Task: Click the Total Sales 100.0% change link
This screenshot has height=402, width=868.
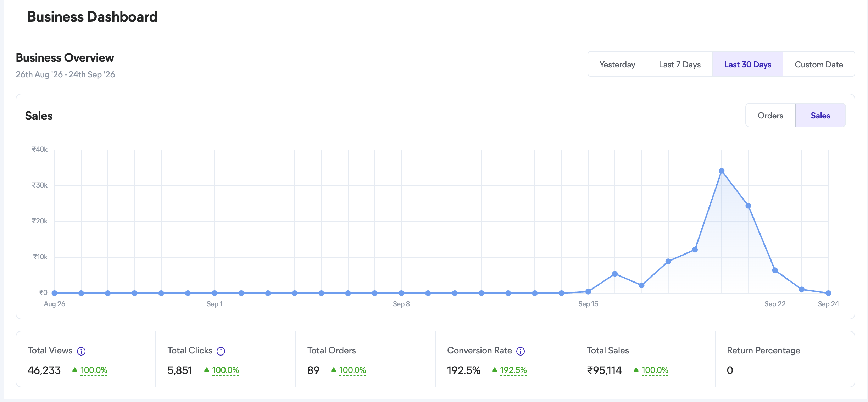Action: 655,370
